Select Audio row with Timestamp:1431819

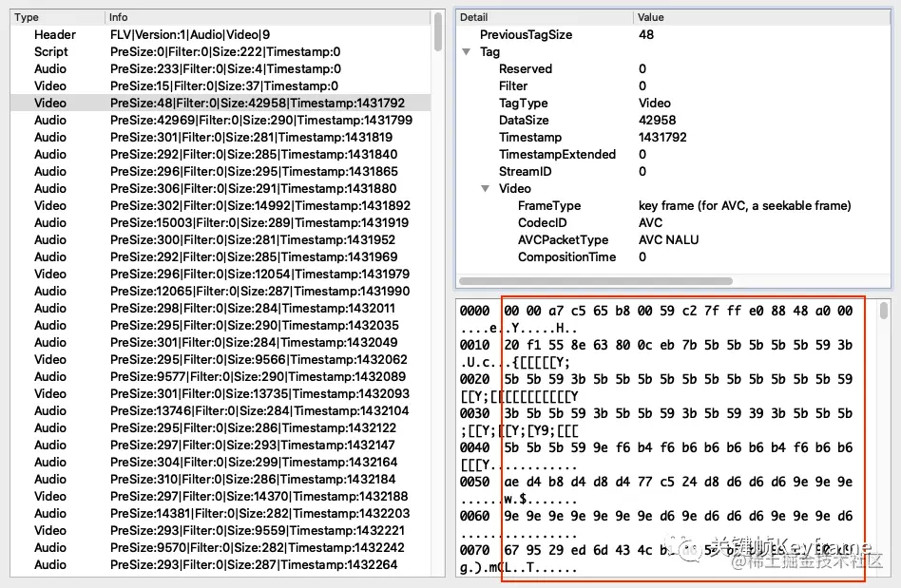220,137
